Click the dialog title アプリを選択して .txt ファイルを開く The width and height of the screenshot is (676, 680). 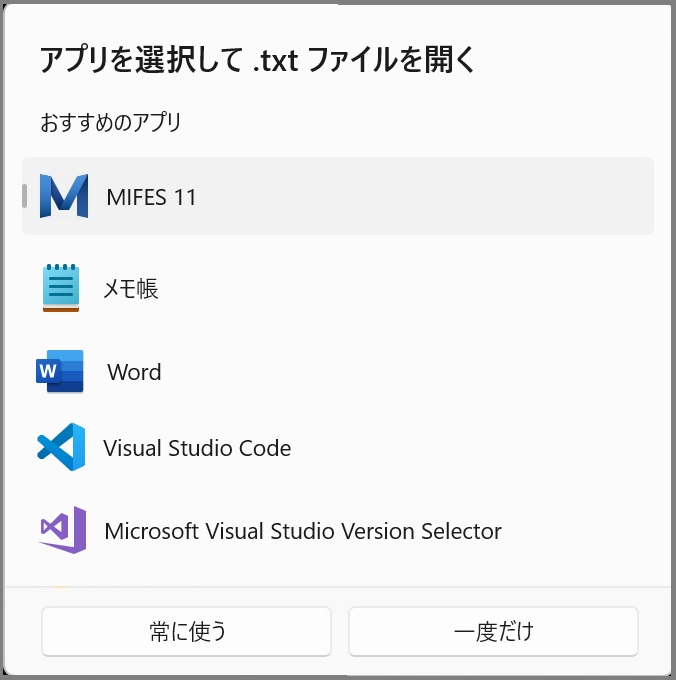[258, 59]
